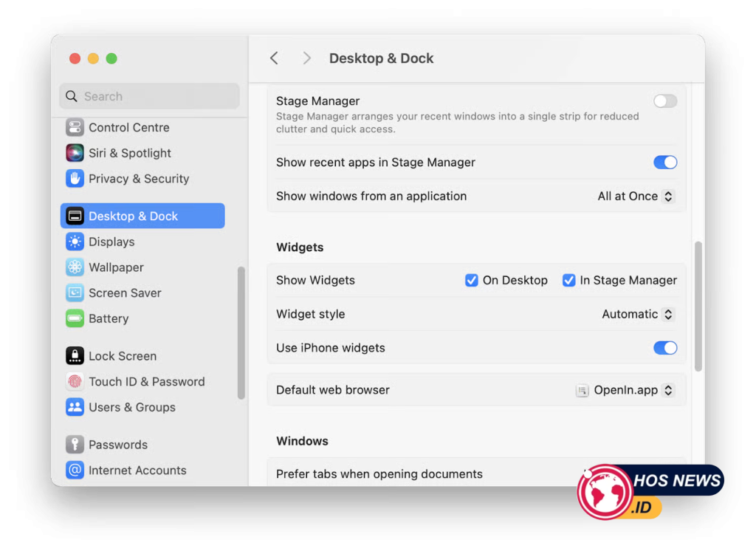Turn off Use iPhone widgets toggle

(x=665, y=348)
